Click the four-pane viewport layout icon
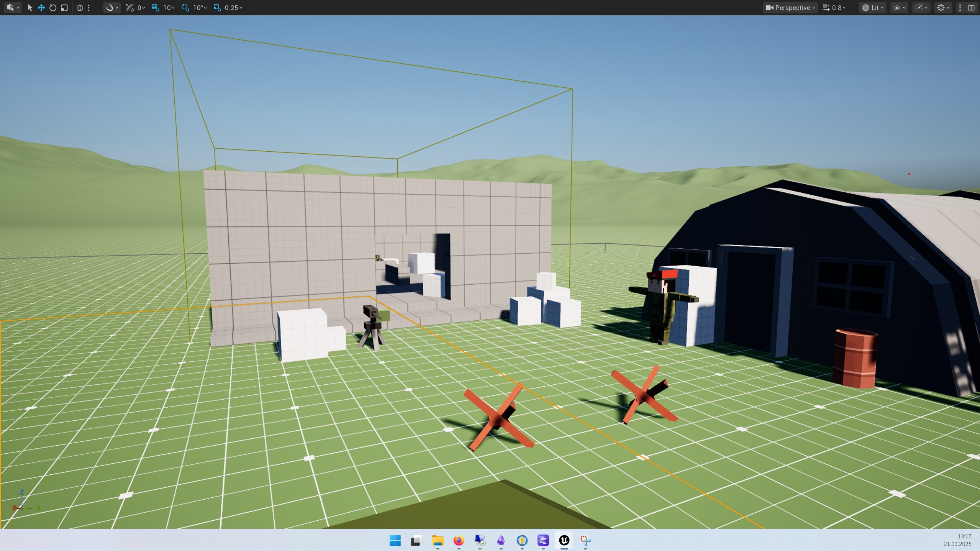 pyautogui.click(x=971, y=8)
